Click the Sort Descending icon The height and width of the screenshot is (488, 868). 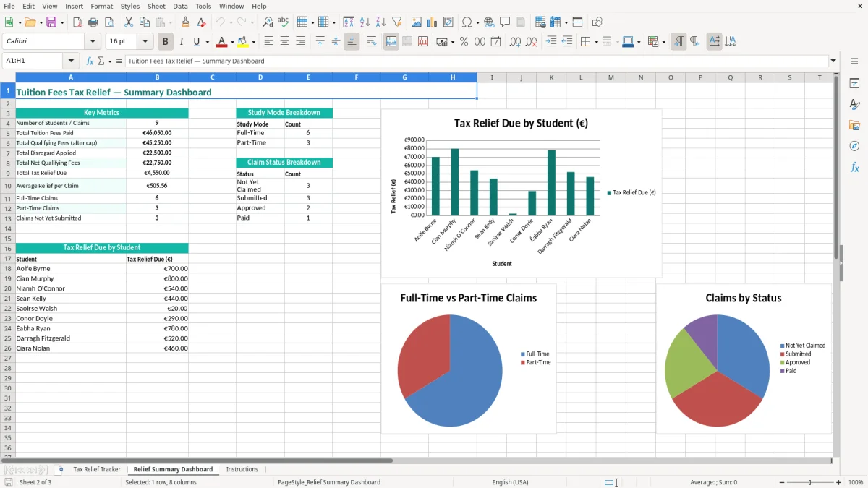click(x=380, y=22)
